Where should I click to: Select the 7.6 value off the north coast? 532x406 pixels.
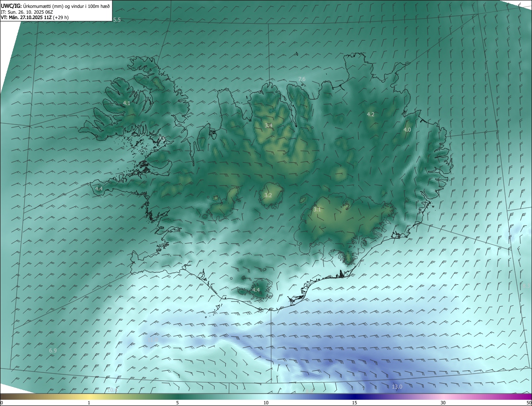[x=302, y=79]
